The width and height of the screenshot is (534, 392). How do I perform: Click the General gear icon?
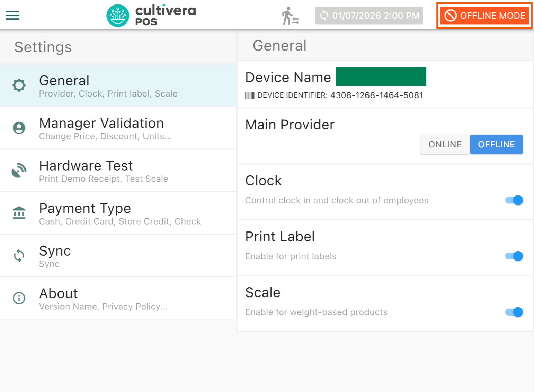tap(19, 85)
